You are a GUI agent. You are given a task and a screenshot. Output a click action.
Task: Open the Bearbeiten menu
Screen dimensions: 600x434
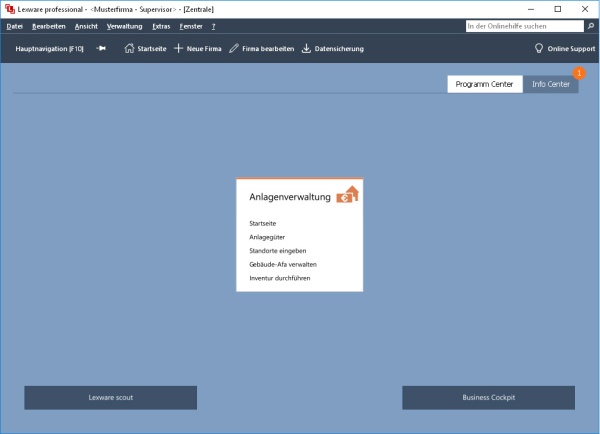(x=49, y=26)
